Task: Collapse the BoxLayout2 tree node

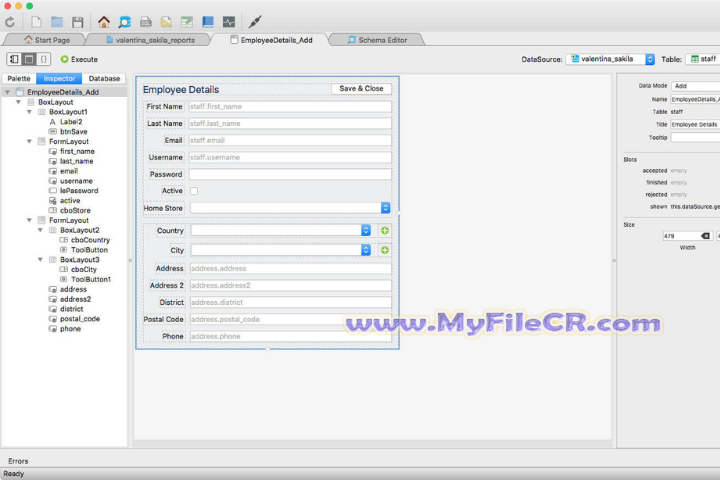Action: 40,230
